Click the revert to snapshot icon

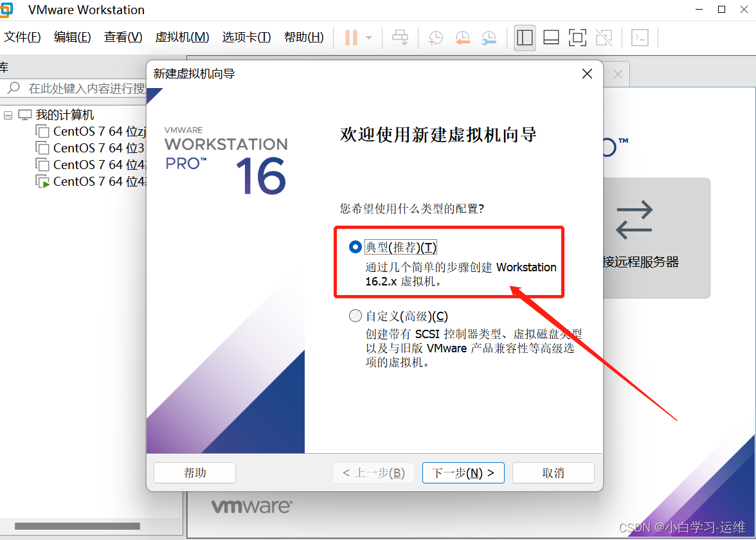pos(462,37)
